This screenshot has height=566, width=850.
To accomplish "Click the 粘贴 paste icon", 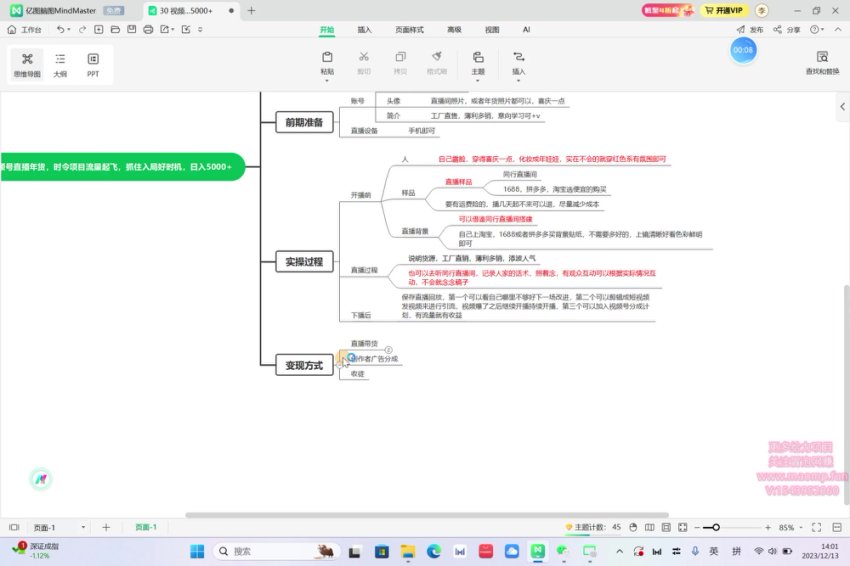I will pos(327,62).
